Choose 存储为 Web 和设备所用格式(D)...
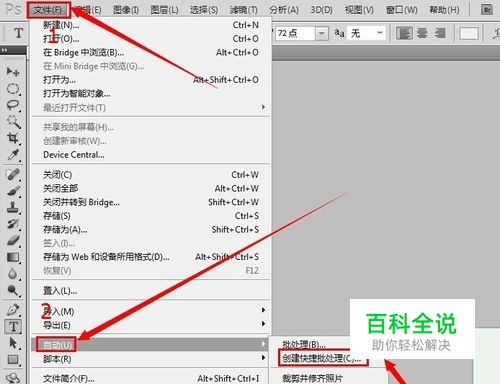The width and height of the screenshot is (500, 384). pyautogui.click(x=151, y=257)
